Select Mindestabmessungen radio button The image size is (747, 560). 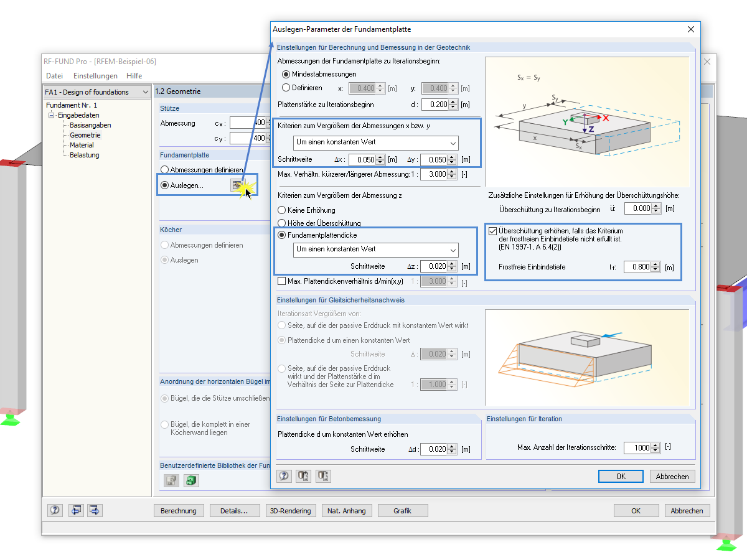286,74
